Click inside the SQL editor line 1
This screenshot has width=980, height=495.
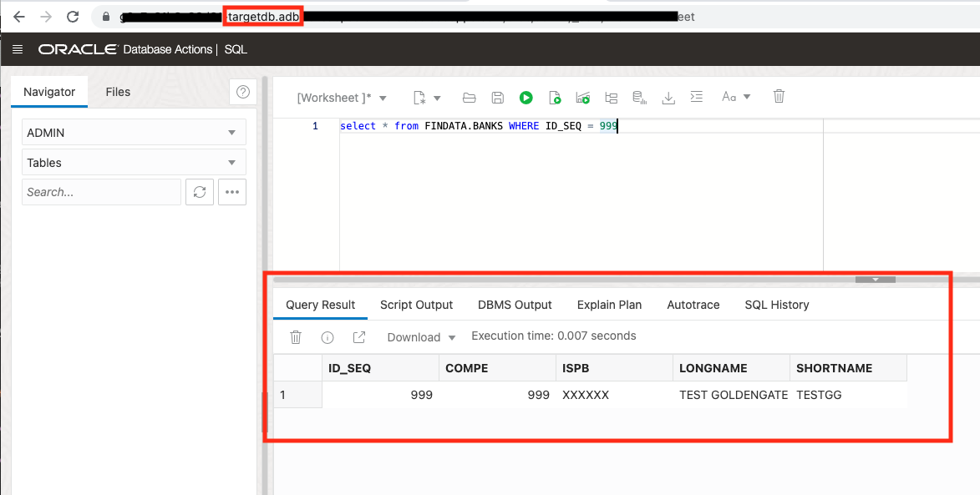pos(479,126)
